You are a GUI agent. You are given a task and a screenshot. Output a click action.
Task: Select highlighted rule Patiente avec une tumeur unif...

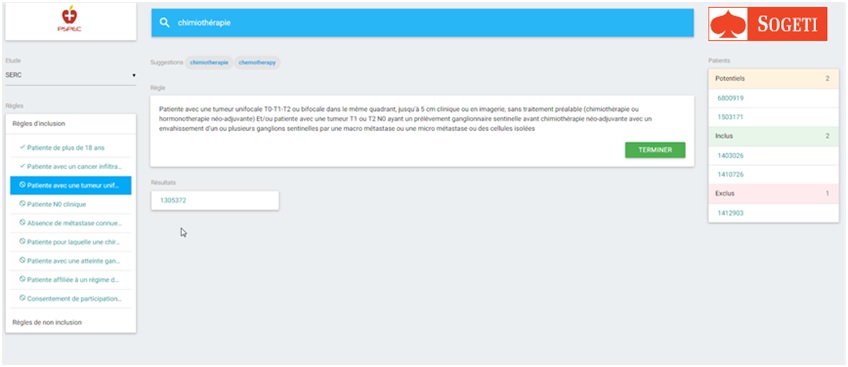pos(71,185)
